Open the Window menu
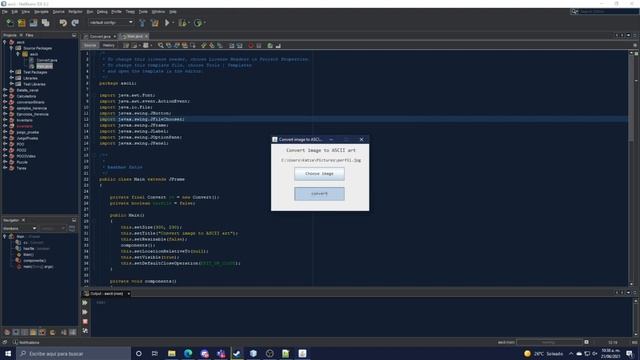The height and width of the screenshot is (360, 640). [x=158, y=12]
